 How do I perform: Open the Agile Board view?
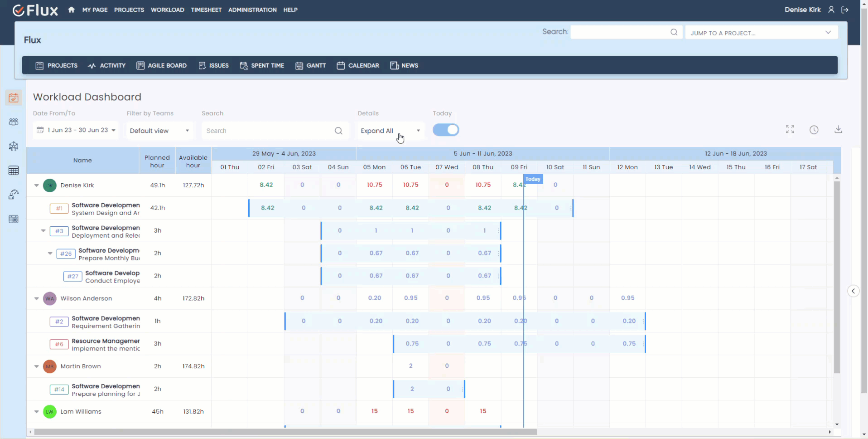(x=161, y=65)
